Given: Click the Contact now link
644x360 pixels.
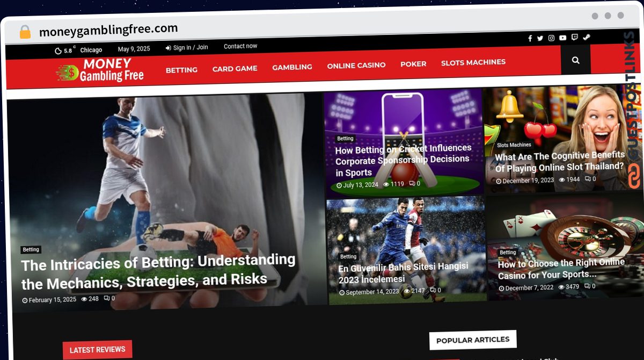Looking at the screenshot, I should tap(240, 46).
